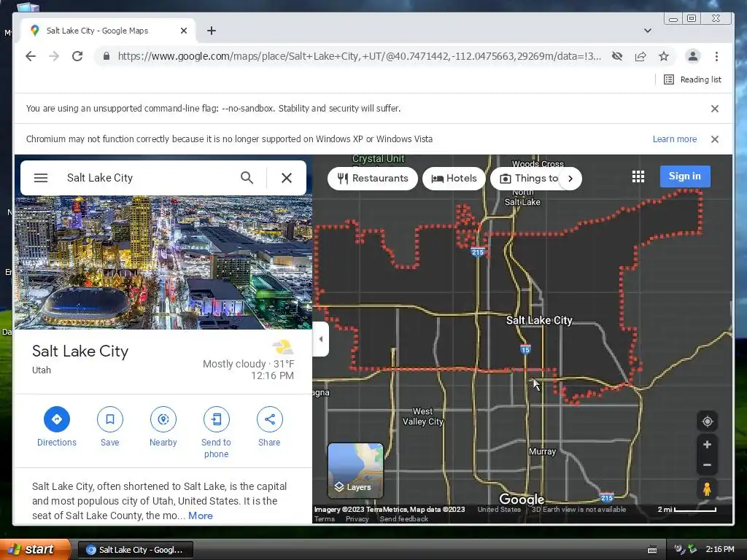
Task: Zoom in on the map
Action: tap(707, 444)
